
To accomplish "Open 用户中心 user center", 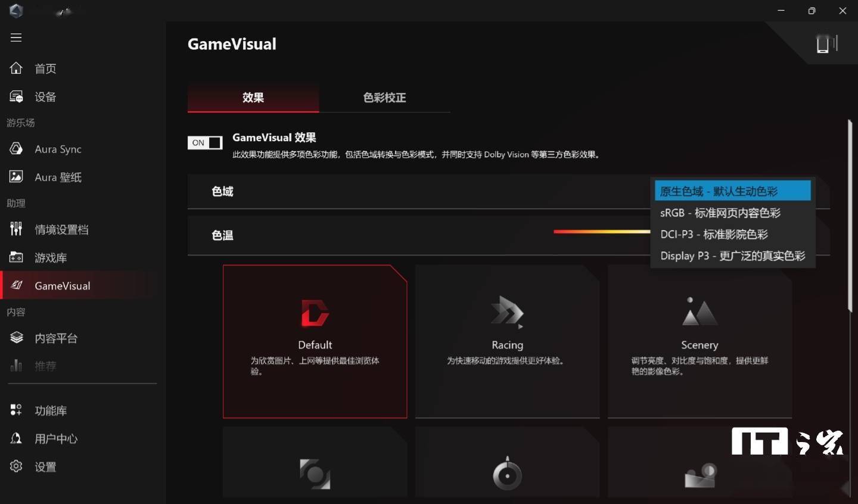I will pos(55,438).
